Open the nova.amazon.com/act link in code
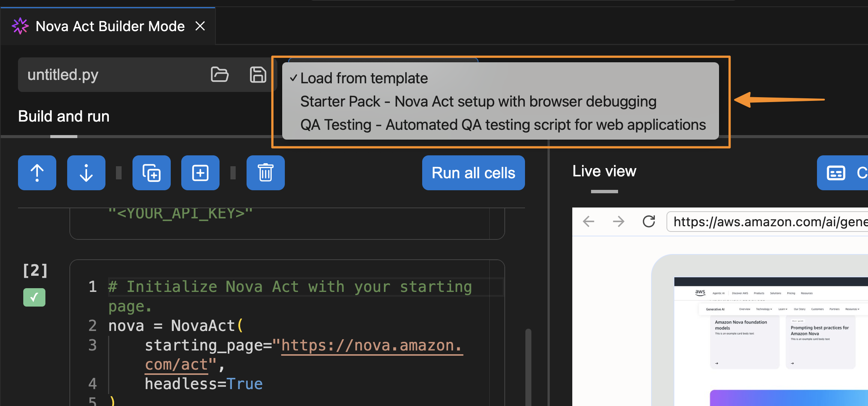Screen dimensions: 868x406 [371, 346]
